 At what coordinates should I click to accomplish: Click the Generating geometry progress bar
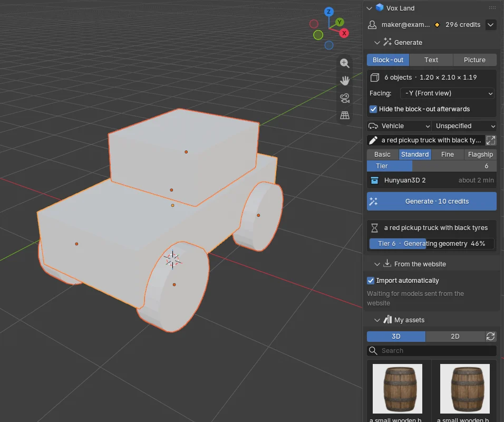click(x=432, y=244)
